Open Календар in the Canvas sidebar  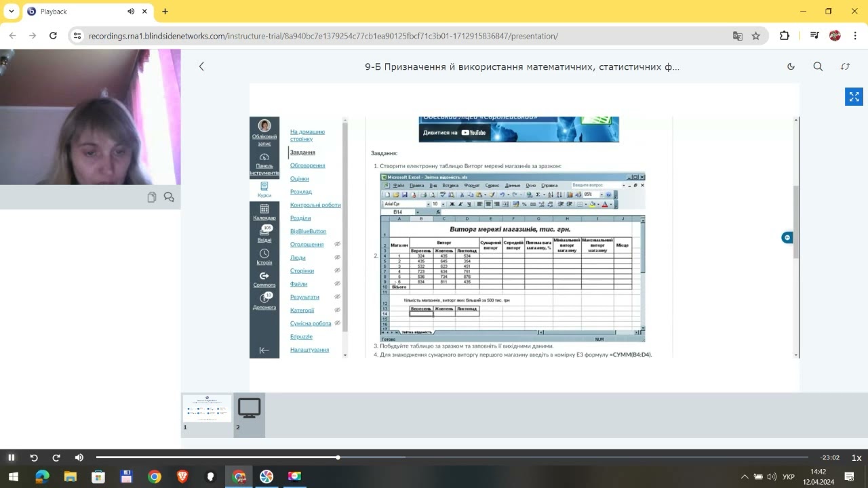[264, 212]
